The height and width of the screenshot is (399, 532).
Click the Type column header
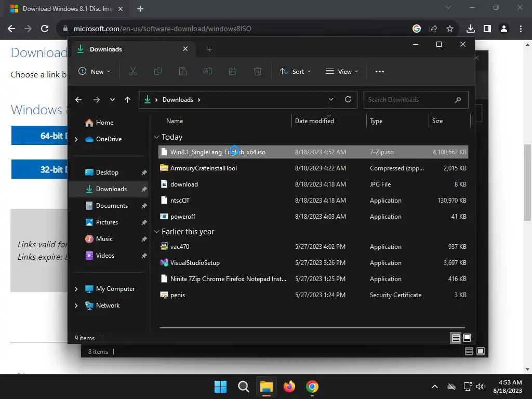[x=376, y=121]
